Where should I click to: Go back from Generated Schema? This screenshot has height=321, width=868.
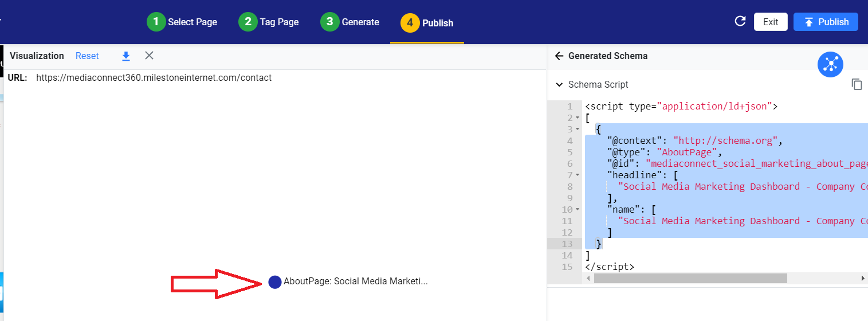[x=559, y=56]
